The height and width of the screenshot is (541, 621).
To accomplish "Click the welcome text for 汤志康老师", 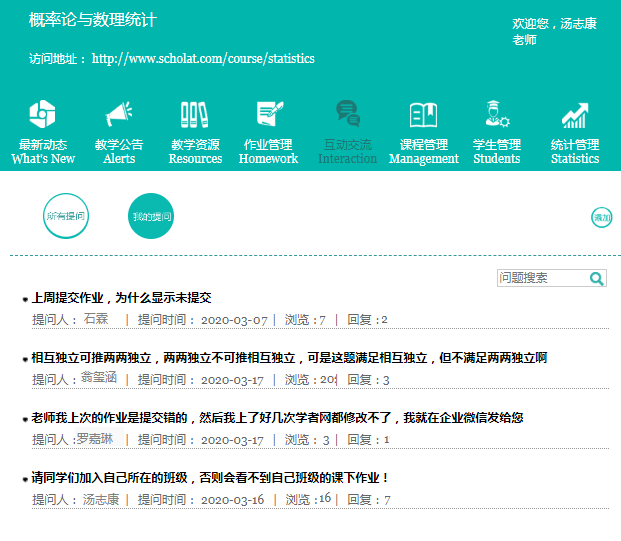I will (554, 31).
